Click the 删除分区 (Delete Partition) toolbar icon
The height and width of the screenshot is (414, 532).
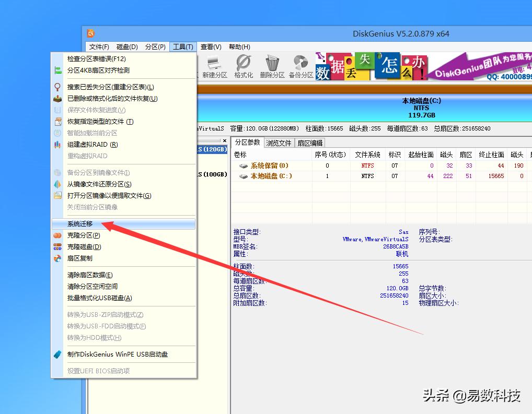tap(271, 64)
